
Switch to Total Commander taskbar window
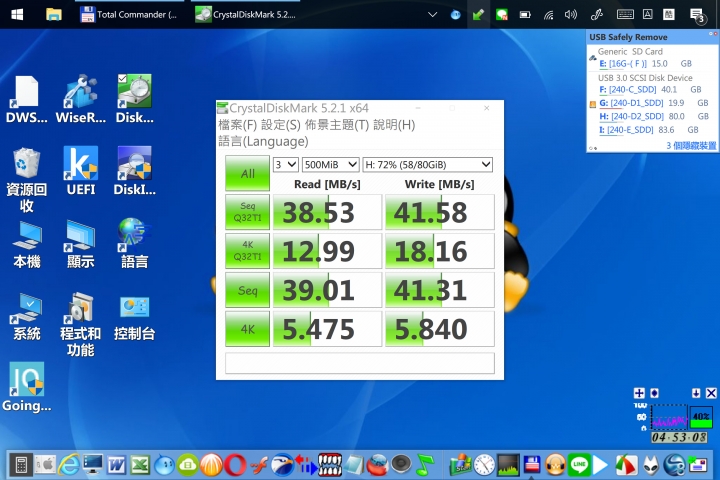[129, 14]
